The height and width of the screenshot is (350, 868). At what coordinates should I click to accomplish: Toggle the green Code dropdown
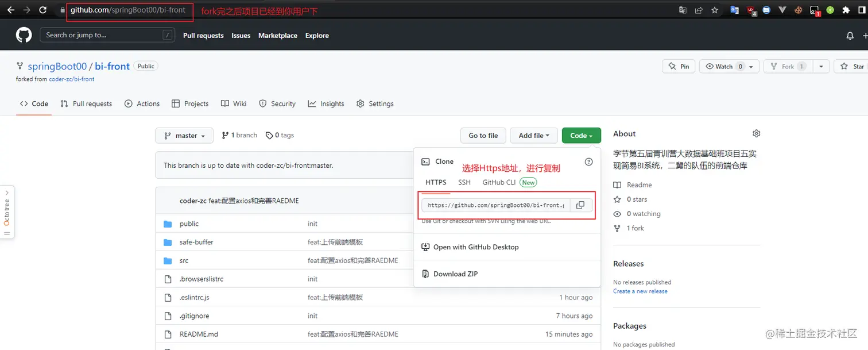[x=582, y=136]
